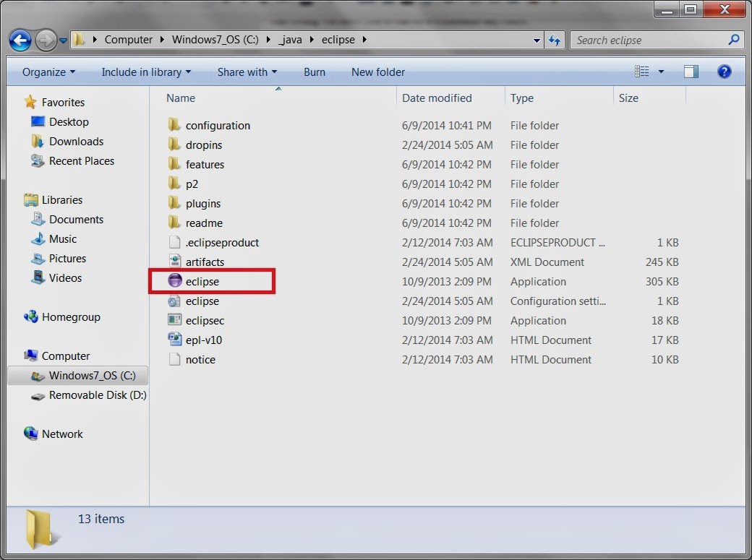Viewport: 752px width, 560px height.
Task: Open the breadcrumb chevron after eclipse
Action: pos(365,40)
